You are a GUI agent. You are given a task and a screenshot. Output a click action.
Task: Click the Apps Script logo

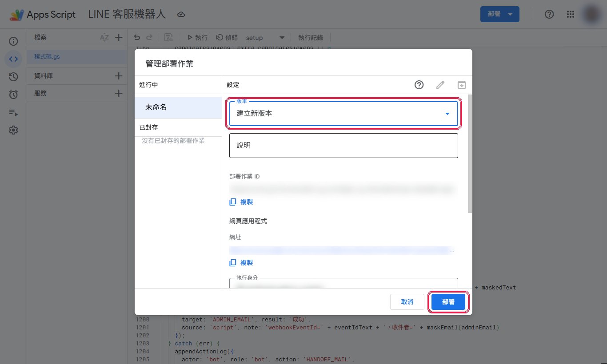coord(17,15)
